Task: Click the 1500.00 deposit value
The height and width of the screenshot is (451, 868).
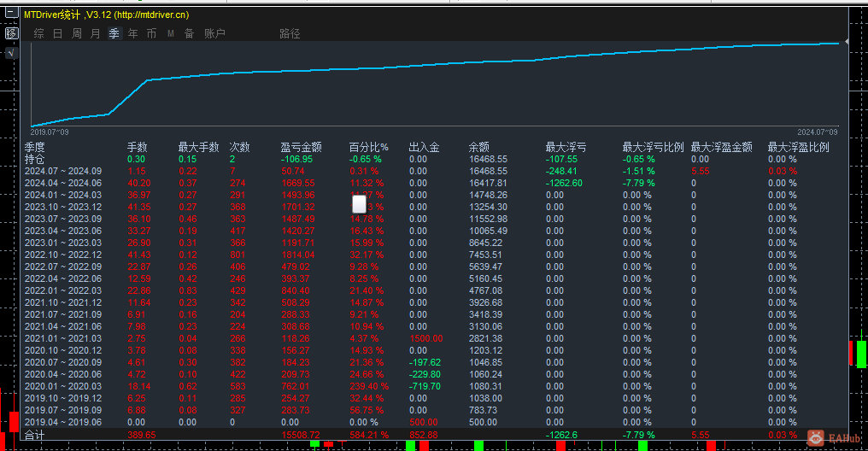Action: (426, 338)
